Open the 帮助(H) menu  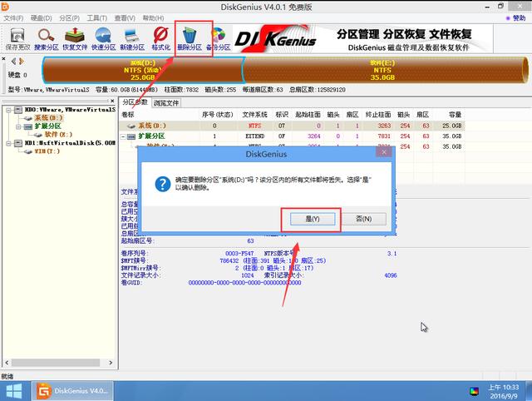pyautogui.click(x=153, y=18)
